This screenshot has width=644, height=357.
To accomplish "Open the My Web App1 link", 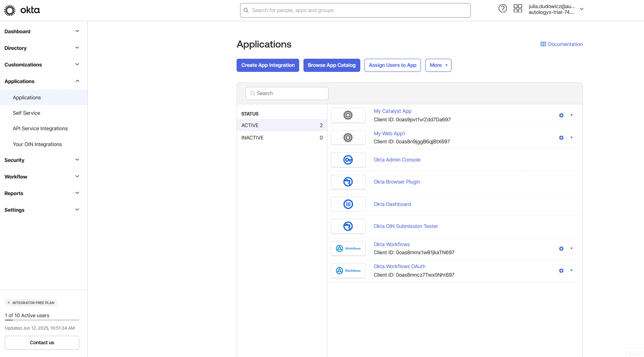I will point(389,133).
